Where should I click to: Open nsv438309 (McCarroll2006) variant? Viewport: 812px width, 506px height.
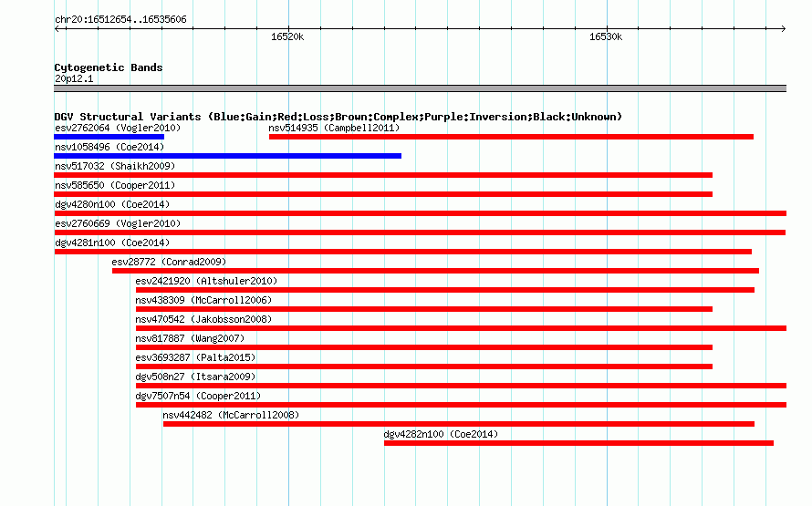click(x=203, y=300)
